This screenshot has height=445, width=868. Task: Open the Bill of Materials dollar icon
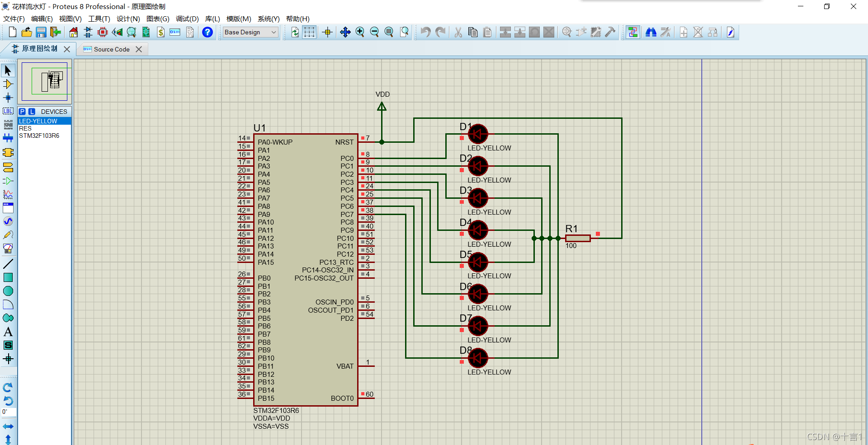(x=160, y=32)
